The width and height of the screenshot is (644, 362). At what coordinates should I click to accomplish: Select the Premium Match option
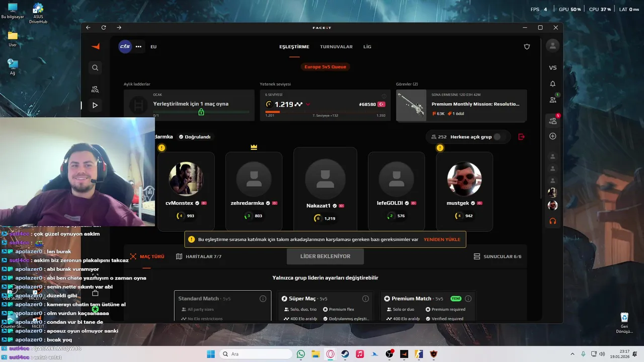[428, 306]
